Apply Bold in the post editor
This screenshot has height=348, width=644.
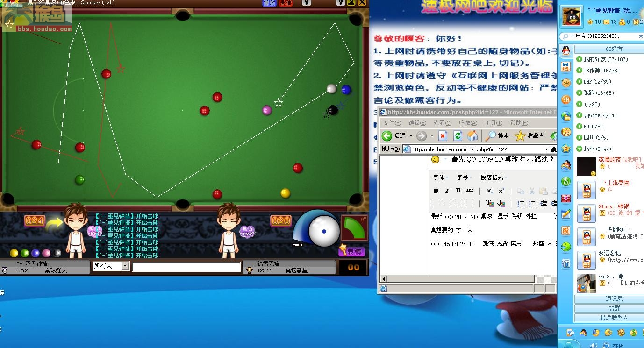click(436, 191)
